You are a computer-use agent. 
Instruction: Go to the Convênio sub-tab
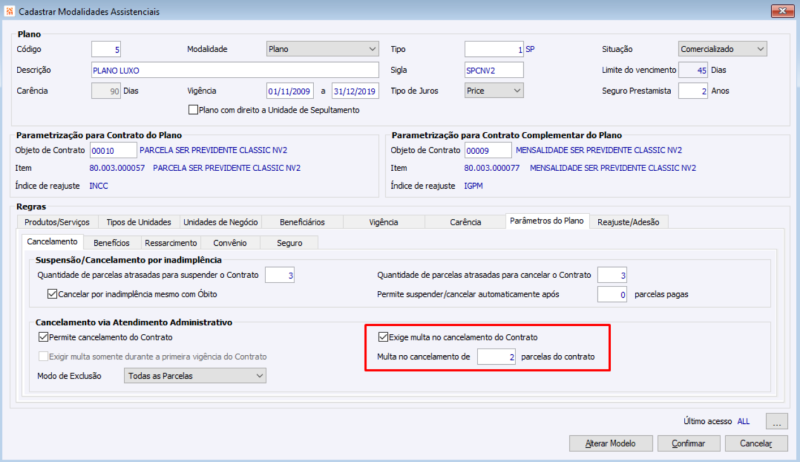click(230, 243)
